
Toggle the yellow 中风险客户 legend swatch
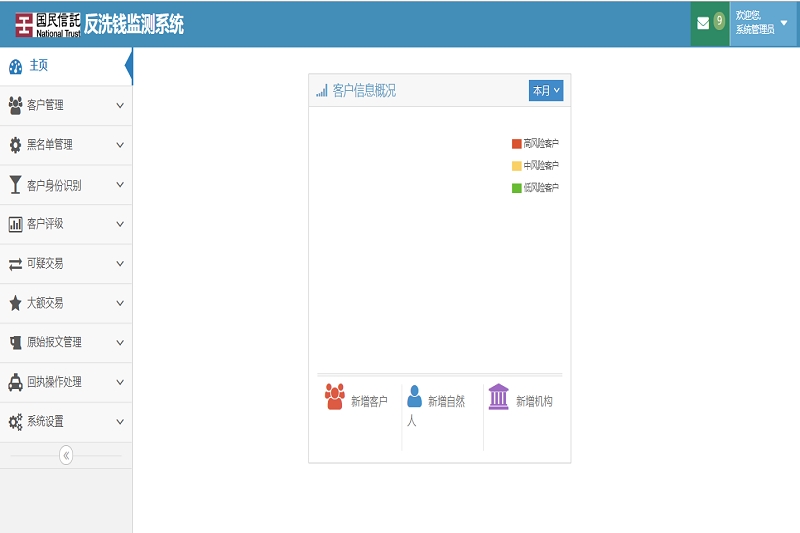[x=516, y=166]
